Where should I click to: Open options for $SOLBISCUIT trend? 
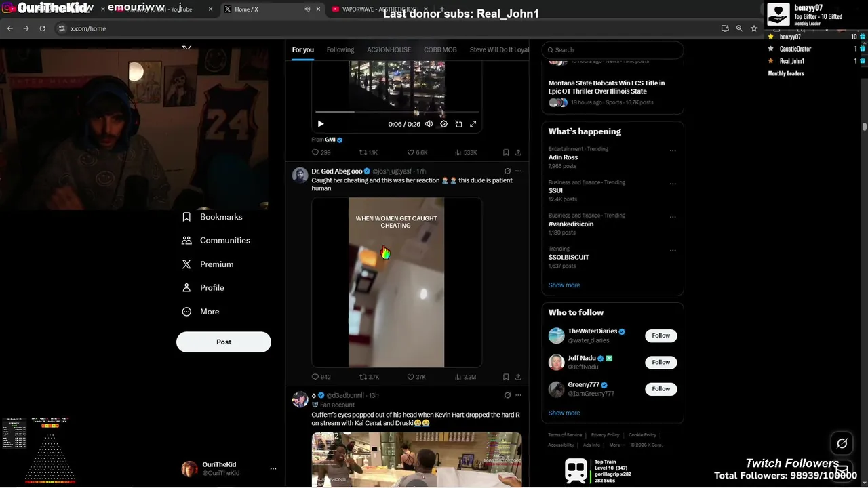pyautogui.click(x=673, y=250)
